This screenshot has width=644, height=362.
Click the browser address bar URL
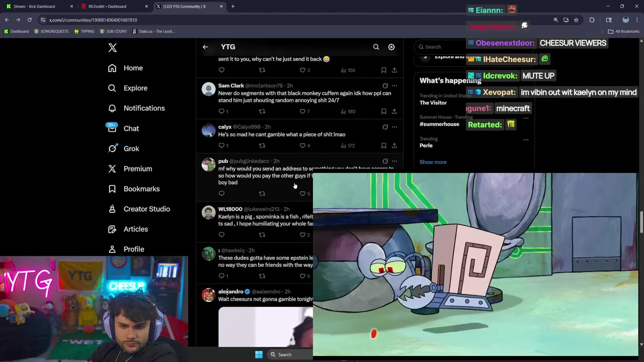tap(93, 20)
